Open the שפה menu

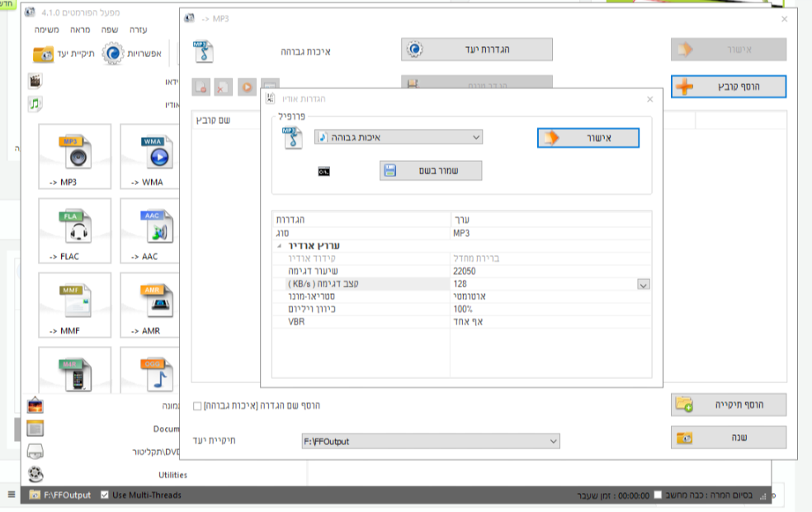(x=109, y=30)
